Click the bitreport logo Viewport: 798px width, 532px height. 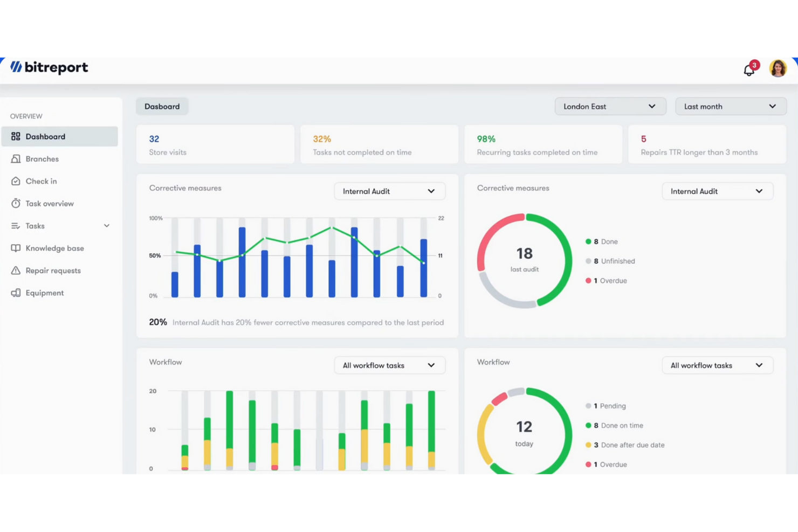(49, 67)
